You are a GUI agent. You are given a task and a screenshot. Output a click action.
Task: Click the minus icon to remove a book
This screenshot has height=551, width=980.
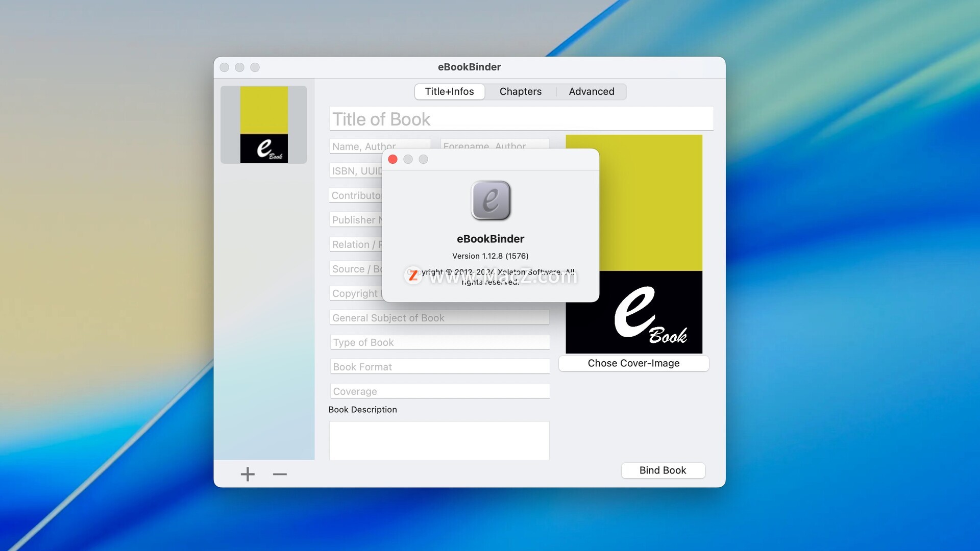tap(280, 474)
